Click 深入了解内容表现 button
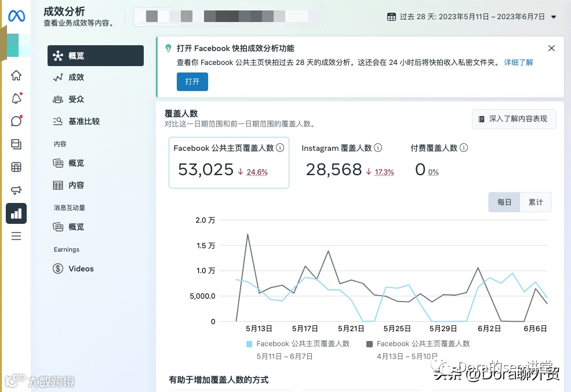The image size is (571, 392). 514,119
